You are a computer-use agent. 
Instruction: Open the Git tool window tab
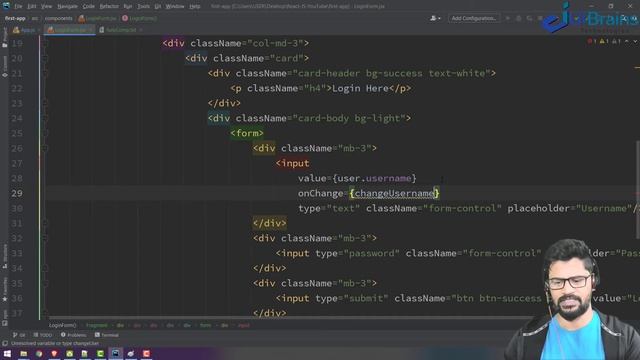tap(19, 335)
